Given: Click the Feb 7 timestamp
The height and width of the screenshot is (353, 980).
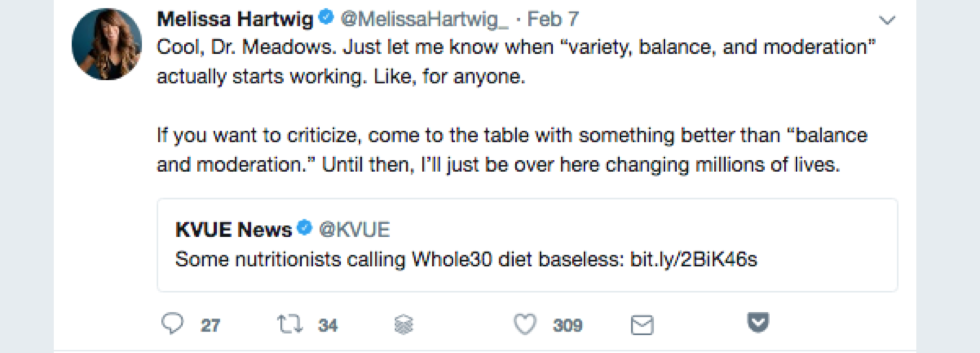Looking at the screenshot, I should pyautogui.click(x=553, y=19).
